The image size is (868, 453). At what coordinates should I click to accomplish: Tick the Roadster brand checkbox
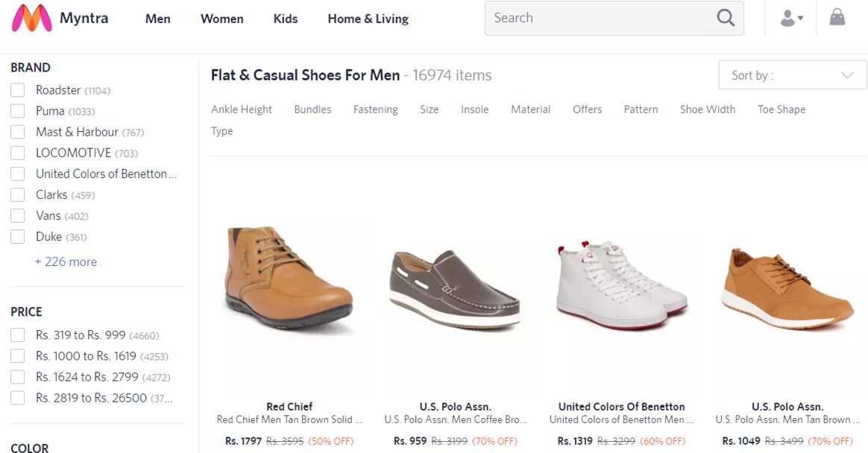coord(18,90)
